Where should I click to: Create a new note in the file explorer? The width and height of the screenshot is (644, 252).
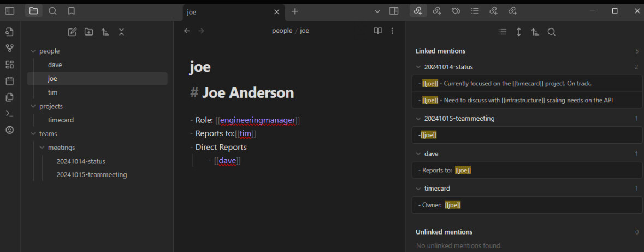72,32
